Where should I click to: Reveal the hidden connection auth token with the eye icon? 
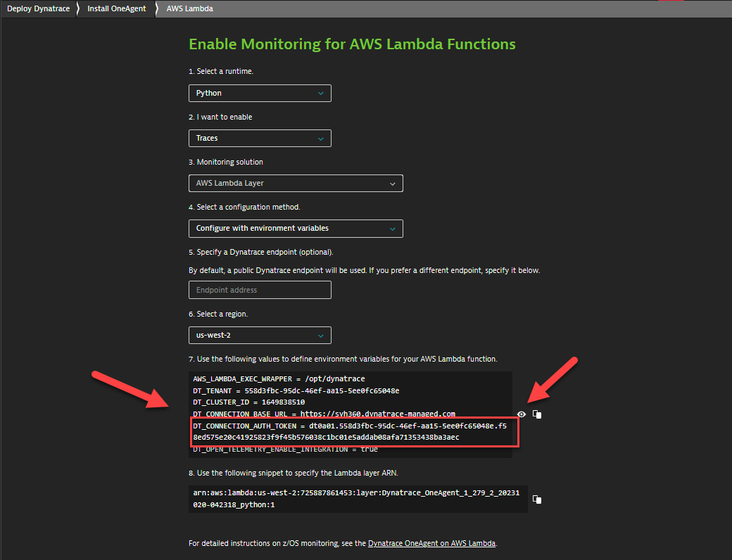click(521, 414)
